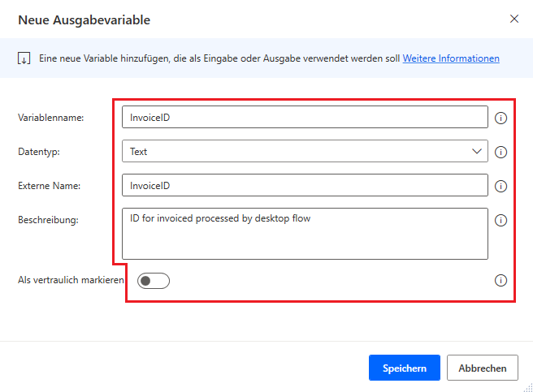The width and height of the screenshot is (533, 392).
Task: Toggle Als vertraulich markieren switch
Action: 154,281
